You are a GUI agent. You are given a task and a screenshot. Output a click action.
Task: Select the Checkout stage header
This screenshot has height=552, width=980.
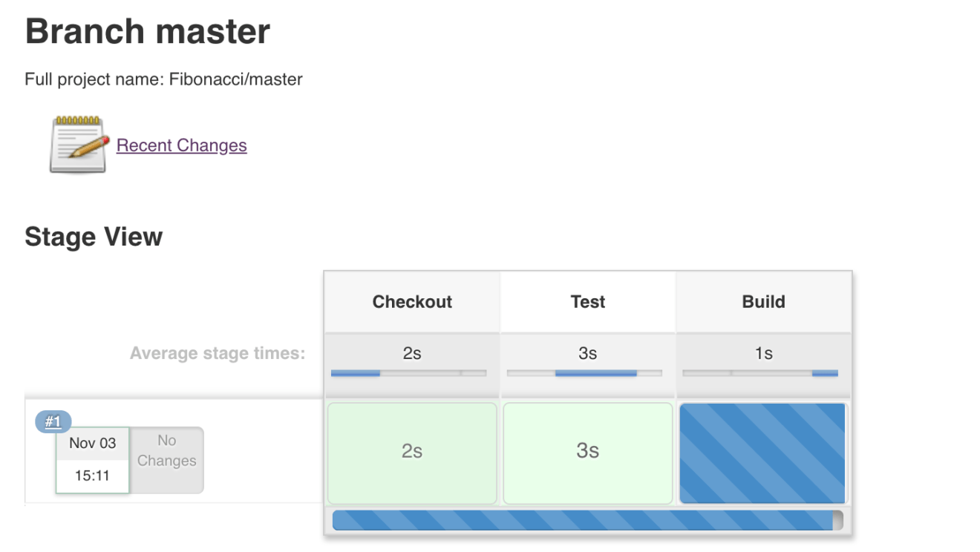pos(412,302)
